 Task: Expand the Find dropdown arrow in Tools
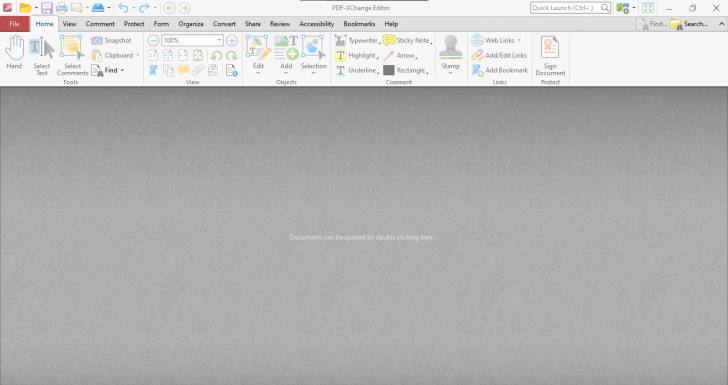coord(123,70)
